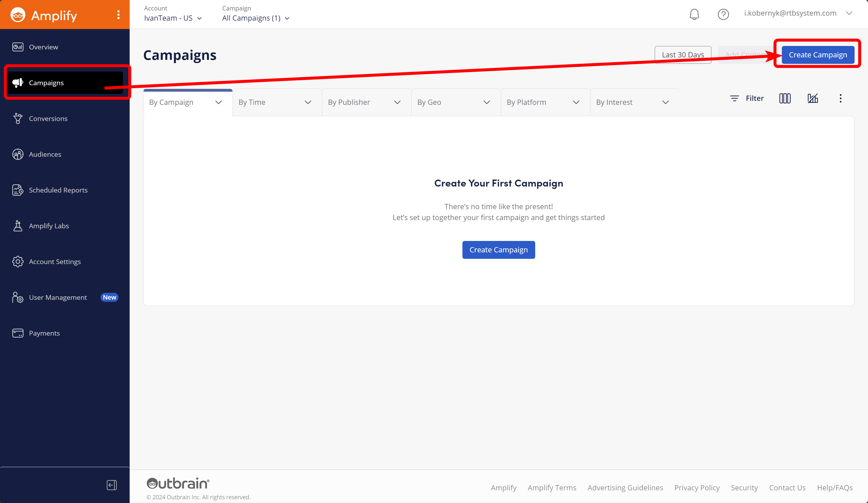Open notifications bell
Viewport: 868px width, 503px height.
point(694,14)
